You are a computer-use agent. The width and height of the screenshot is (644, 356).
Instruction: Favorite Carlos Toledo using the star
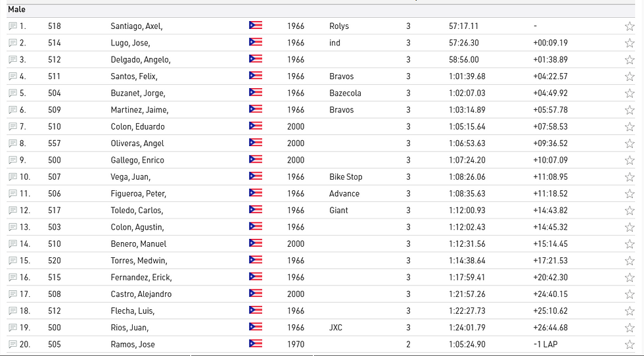coord(630,211)
